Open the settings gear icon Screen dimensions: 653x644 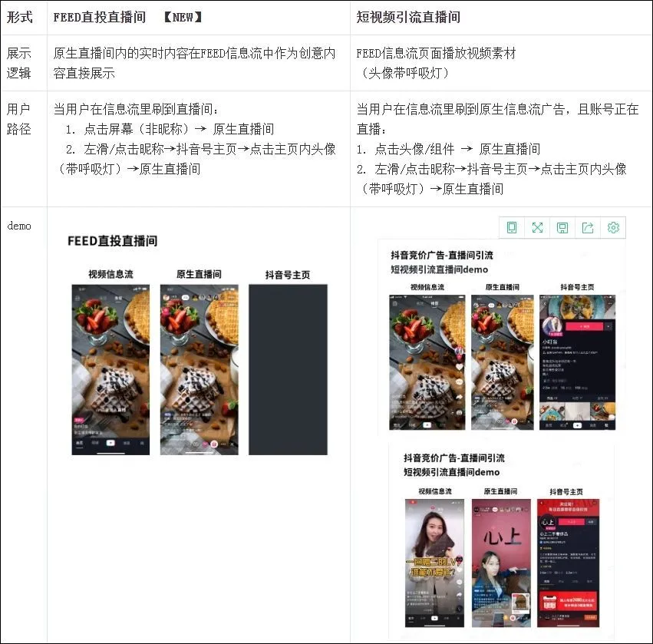(x=613, y=227)
